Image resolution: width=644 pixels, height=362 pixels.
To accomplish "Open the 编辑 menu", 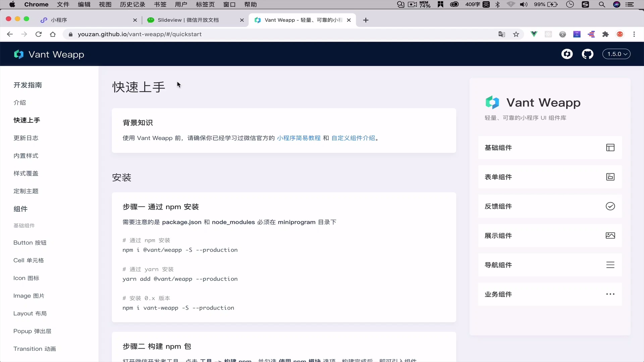I will [x=84, y=4].
